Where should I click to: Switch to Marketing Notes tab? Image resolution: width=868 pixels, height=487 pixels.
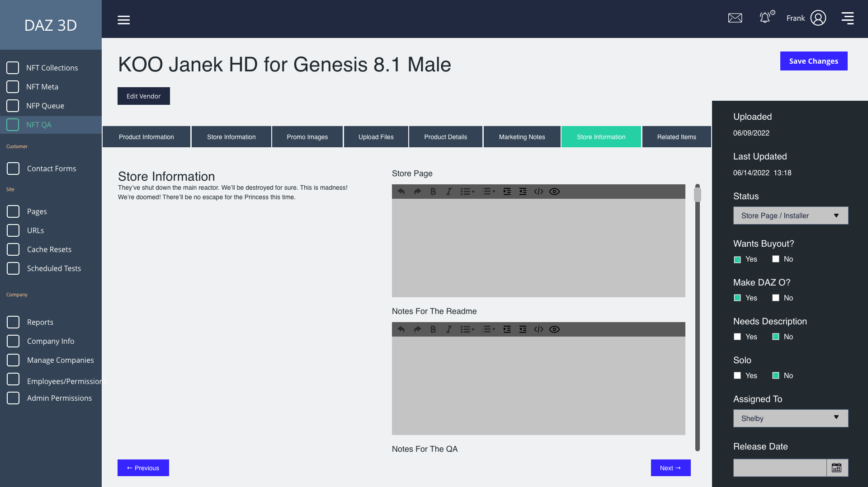pyautogui.click(x=522, y=137)
